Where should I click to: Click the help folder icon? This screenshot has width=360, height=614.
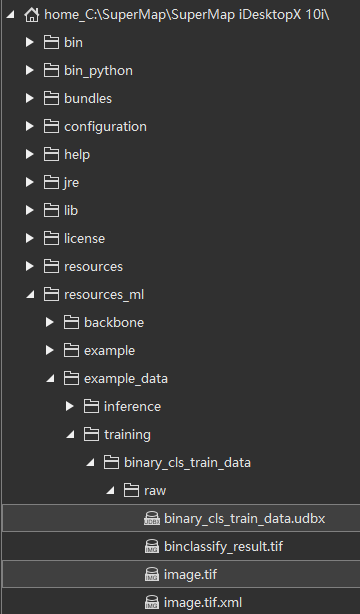[51, 154]
